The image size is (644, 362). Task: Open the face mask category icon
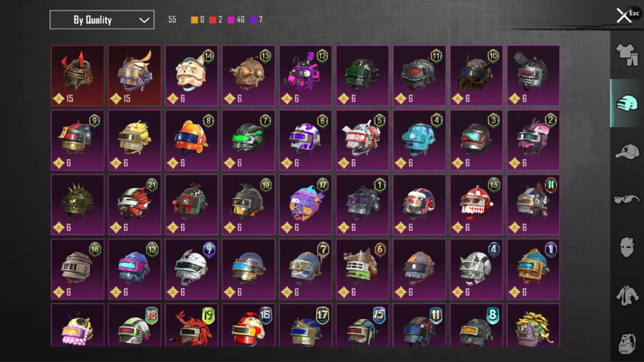[x=627, y=247]
